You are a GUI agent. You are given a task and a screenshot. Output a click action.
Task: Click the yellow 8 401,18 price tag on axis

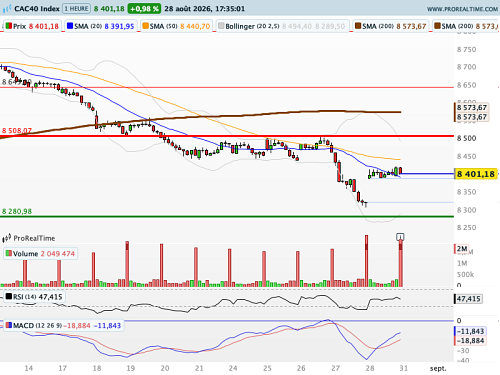point(476,174)
